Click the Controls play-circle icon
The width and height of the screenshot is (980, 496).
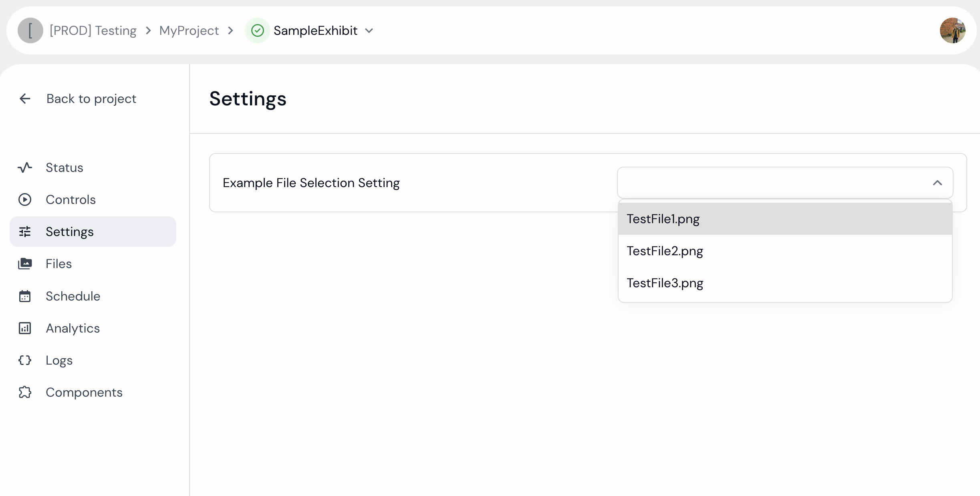click(x=25, y=200)
